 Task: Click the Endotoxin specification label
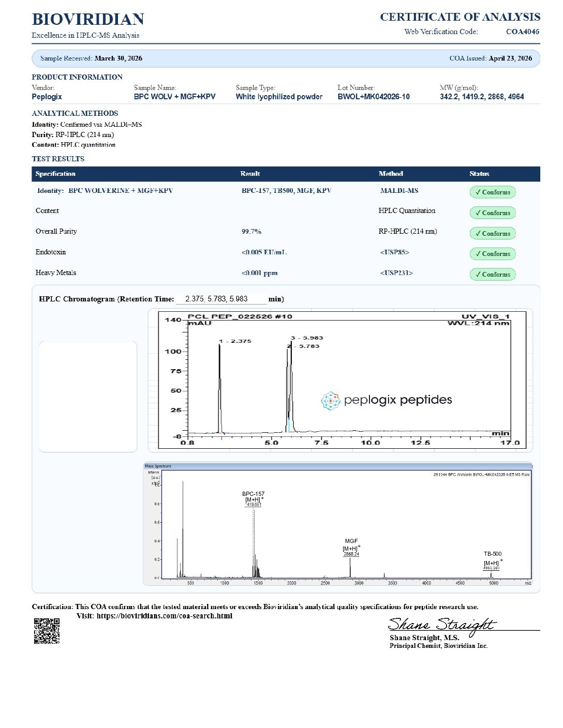pyautogui.click(x=50, y=252)
